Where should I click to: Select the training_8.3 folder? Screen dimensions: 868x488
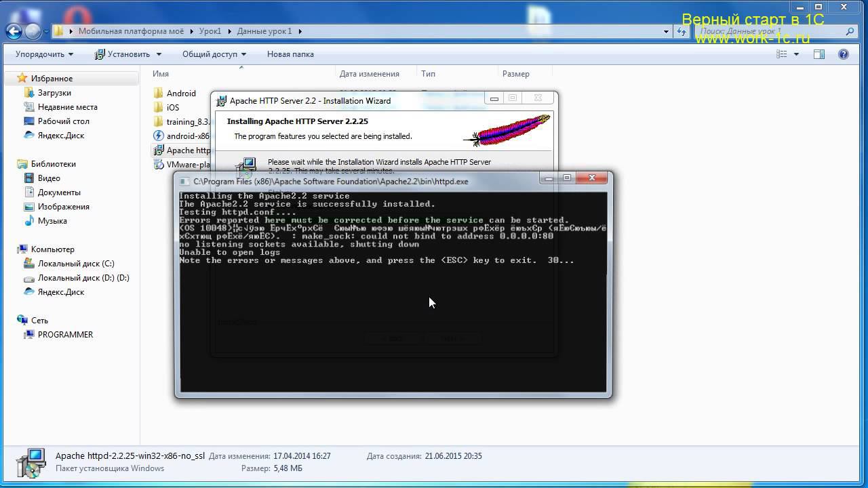coord(188,122)
